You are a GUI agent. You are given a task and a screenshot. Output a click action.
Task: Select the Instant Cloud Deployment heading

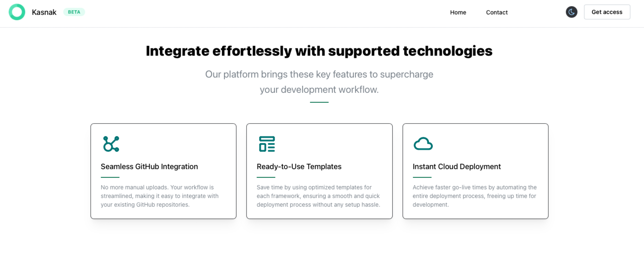pyautogui.click(x=457, y=166)
